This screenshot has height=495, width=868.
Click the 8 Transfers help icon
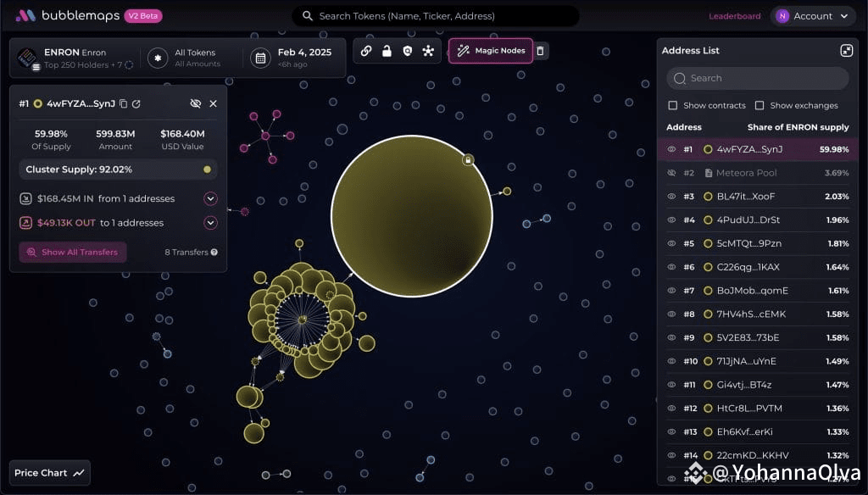[214, 252]
